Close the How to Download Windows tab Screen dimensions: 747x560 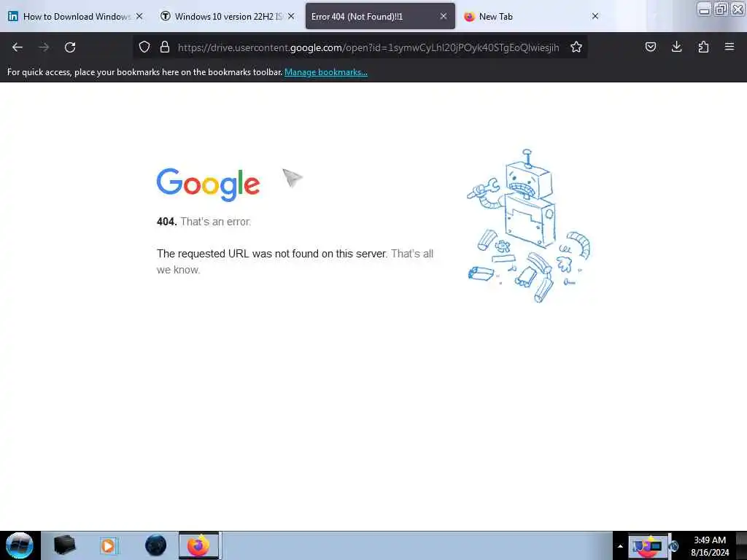(x=139, y=16)
